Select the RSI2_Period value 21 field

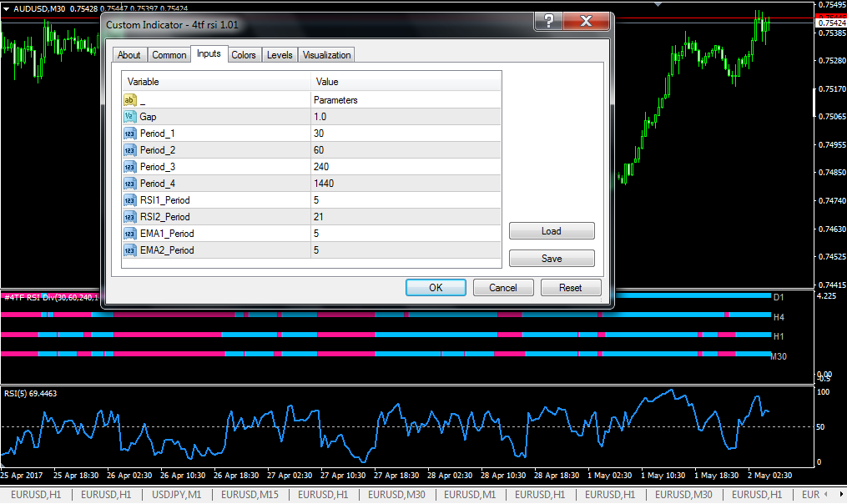point(406,217)
